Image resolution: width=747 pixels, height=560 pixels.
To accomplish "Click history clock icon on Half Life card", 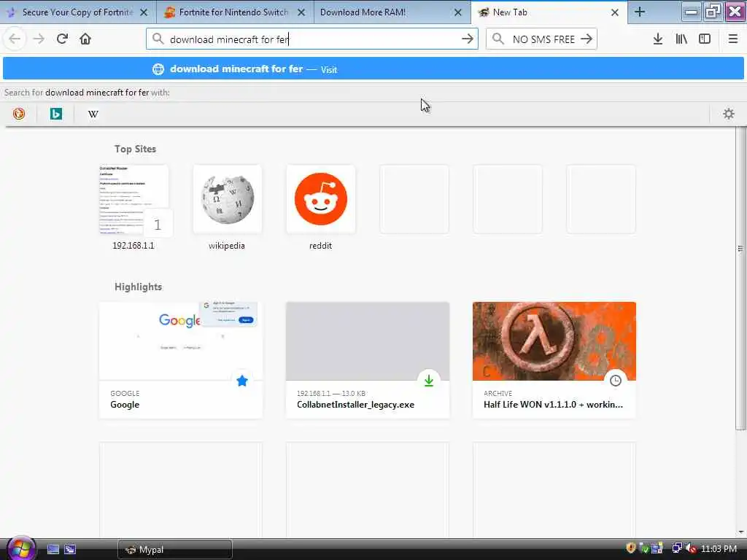I will [x=616, y=381].
